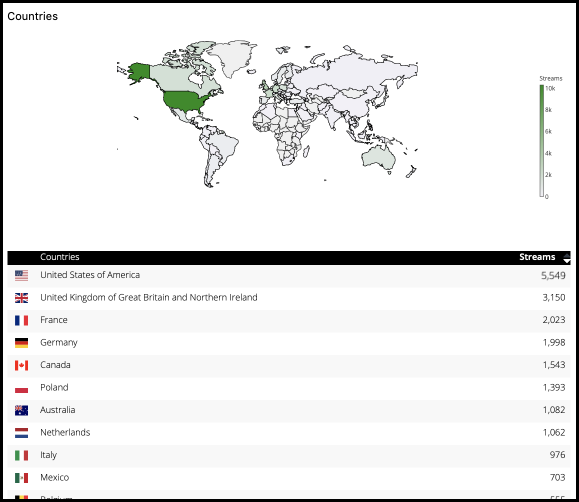Click the United States flag icon
This screenshot has width=579, height=502.
[x=21, y=276]
